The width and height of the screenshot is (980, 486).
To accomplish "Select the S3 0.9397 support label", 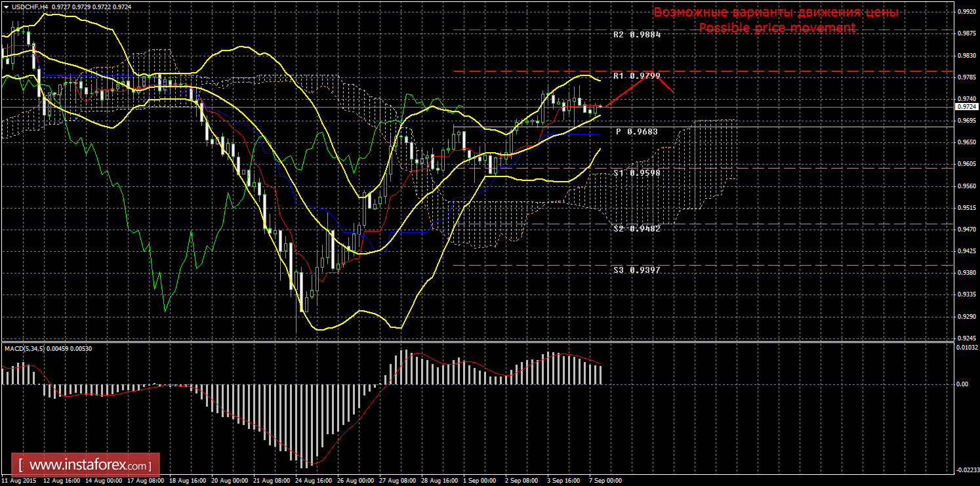I will tap(636, 270).
